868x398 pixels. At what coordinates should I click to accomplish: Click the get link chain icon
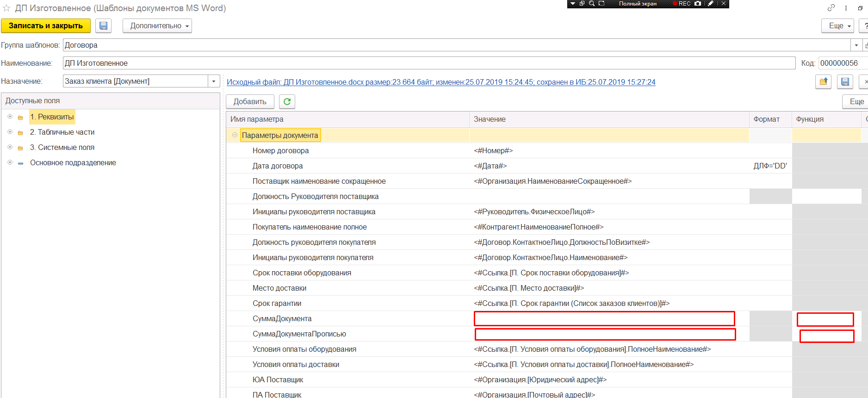coord(831,8)
